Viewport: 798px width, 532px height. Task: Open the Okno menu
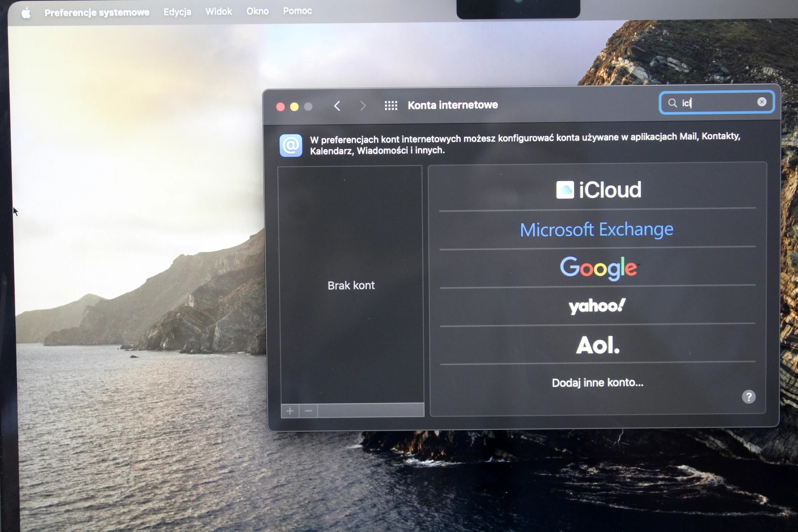point(257,11)
